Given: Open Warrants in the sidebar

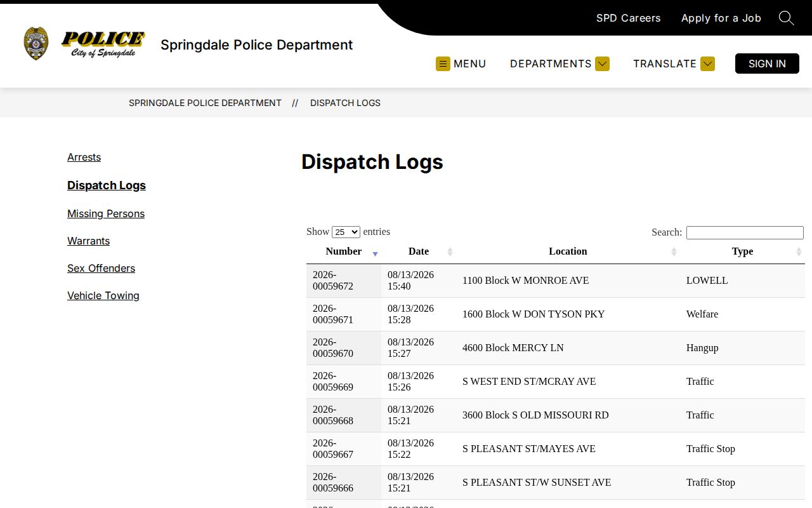Looking at the screenshot, I should pos(88,241).
